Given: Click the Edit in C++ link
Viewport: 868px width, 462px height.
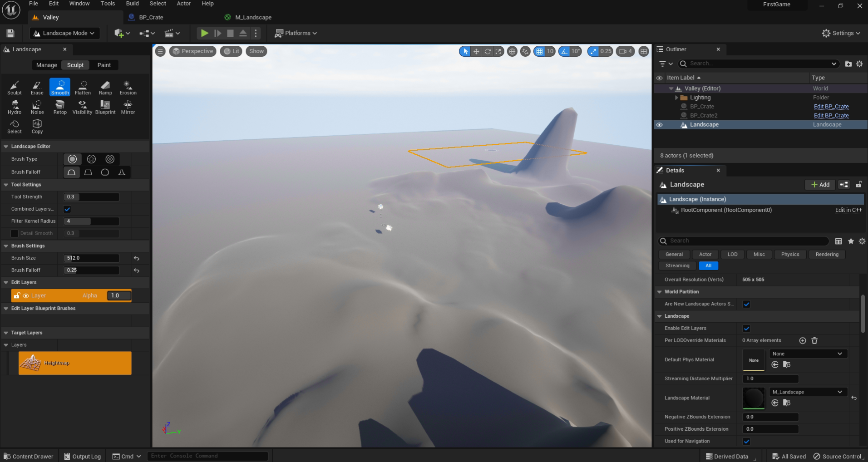Looking at the screenshot, I should click(848, 210).
